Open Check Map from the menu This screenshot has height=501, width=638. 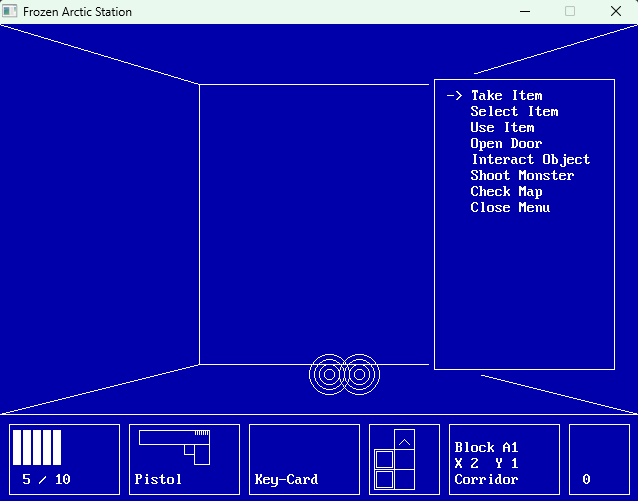point(506,191)
